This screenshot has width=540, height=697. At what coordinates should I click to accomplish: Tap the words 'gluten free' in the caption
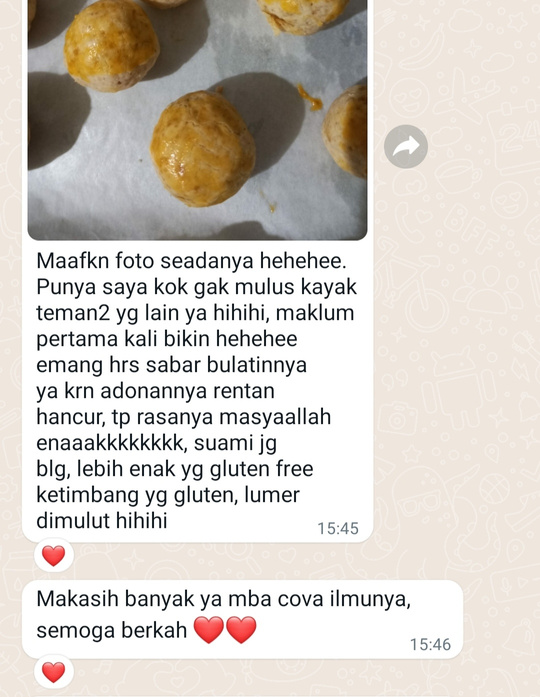pos(261,469)
